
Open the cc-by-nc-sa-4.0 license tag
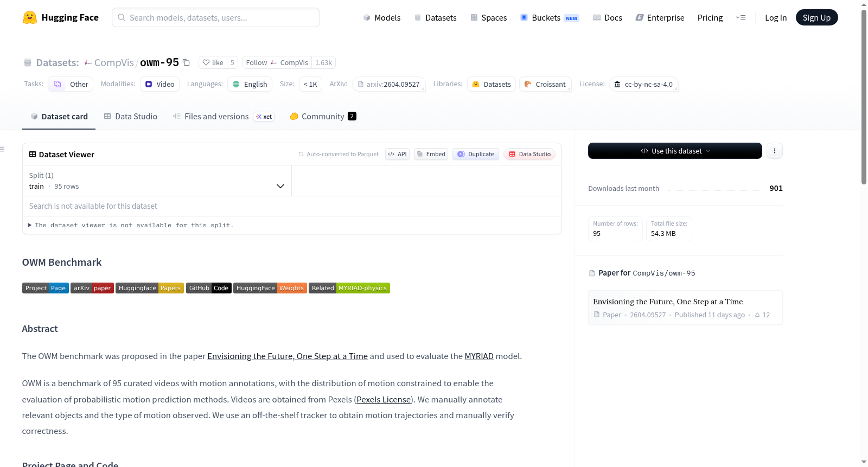(x=643, y=84)
